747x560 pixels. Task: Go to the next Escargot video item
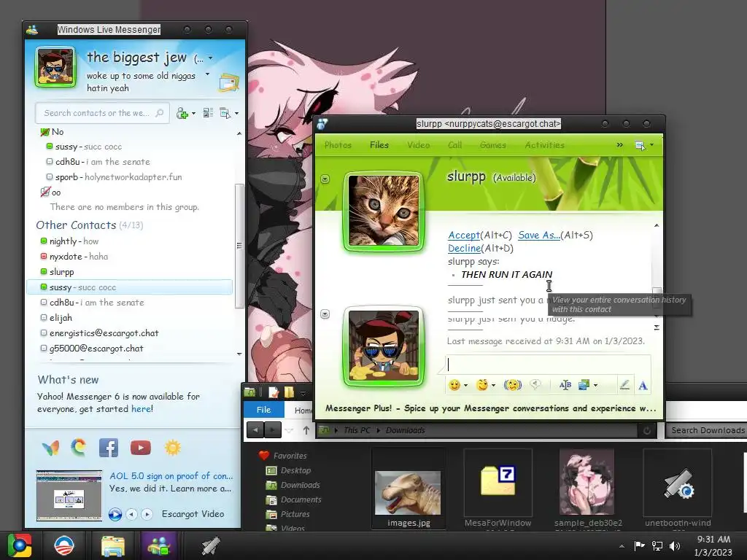[147, 514]
